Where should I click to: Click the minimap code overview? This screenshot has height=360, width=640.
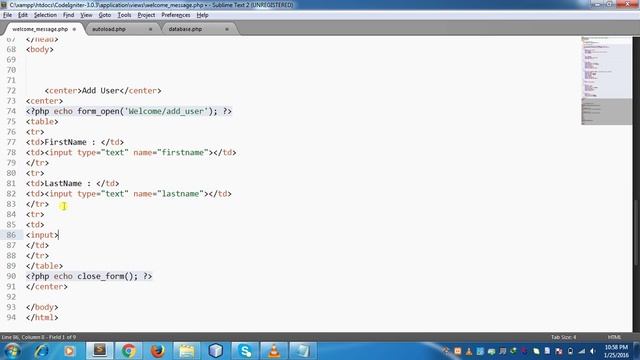coord(606,81)
